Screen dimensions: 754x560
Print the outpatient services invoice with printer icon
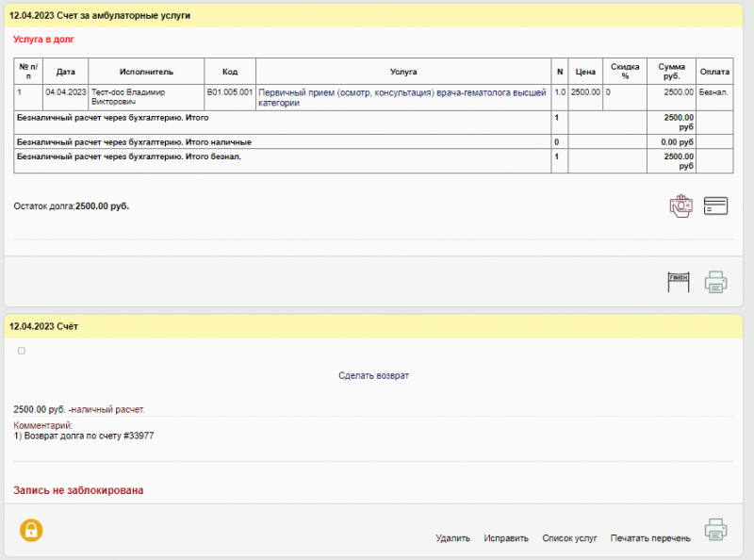point(716,281)
